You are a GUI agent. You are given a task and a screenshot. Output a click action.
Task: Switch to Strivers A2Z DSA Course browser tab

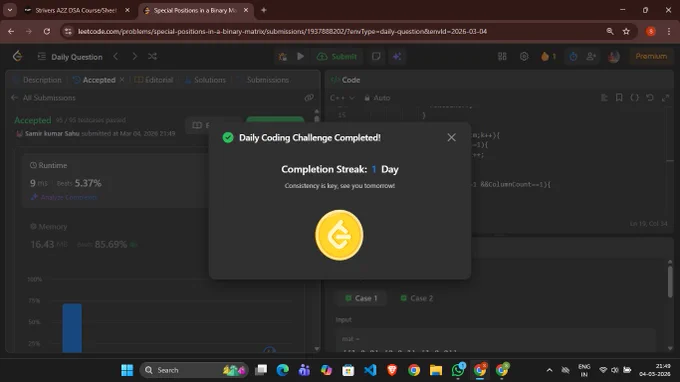click(x=76, y=10)
